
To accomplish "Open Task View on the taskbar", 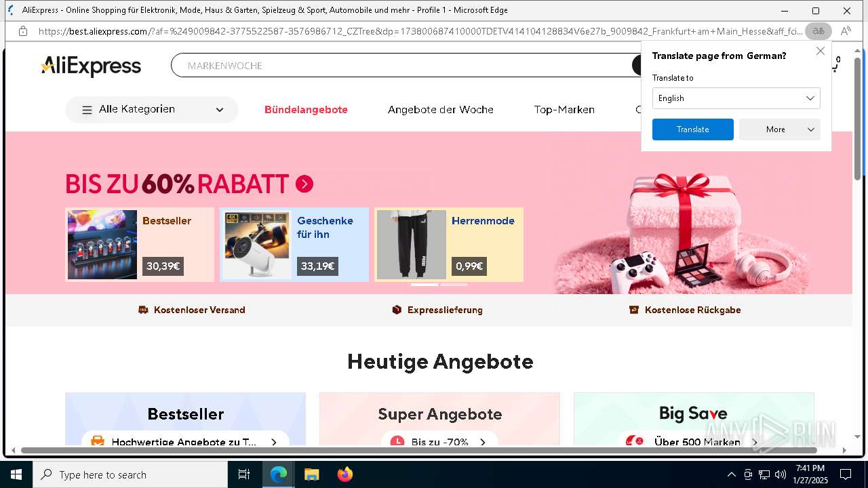I will (x=244, y=474).
